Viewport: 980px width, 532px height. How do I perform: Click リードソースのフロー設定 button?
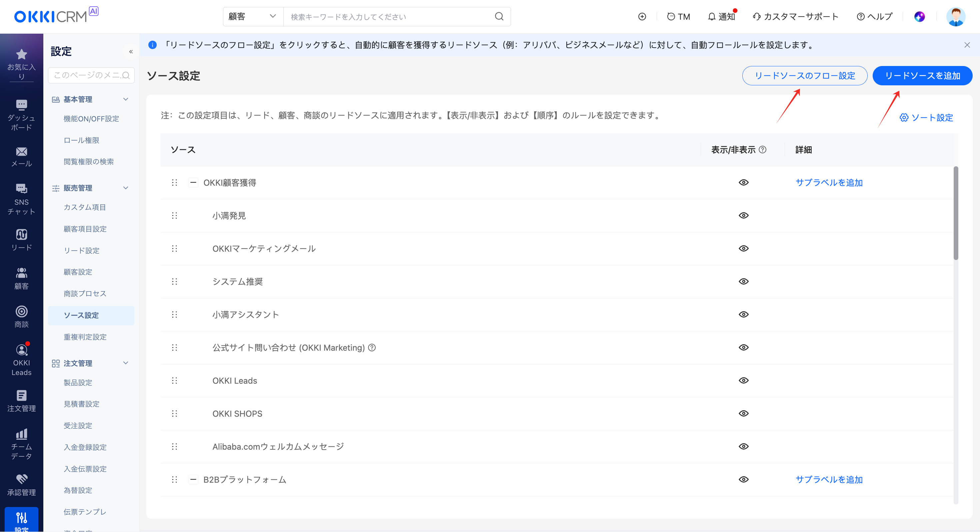pyautogui.click(x=805, y=76)
